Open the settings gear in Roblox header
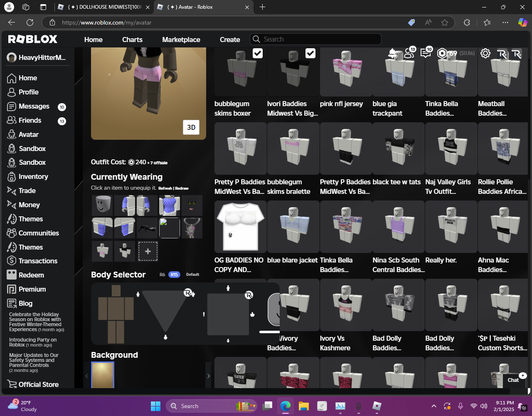This screenshot has height=416, width=532. pyautogui.click(x=485, y=53)
